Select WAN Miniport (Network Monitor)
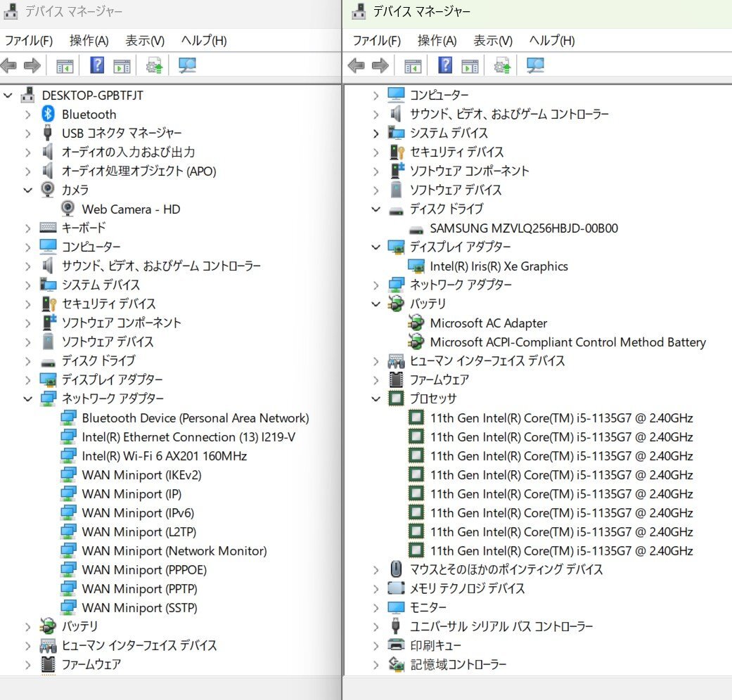The width and height of the screenshot is (732, 700). click(x=174, y=551)
